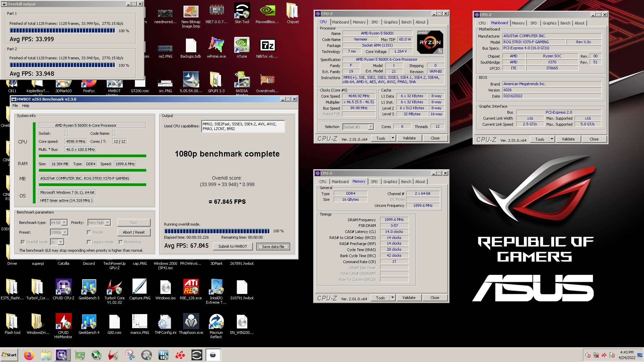Click Save data file button
Image resolution: width=644 pixels, height=362 pixels.
[273, 247]
